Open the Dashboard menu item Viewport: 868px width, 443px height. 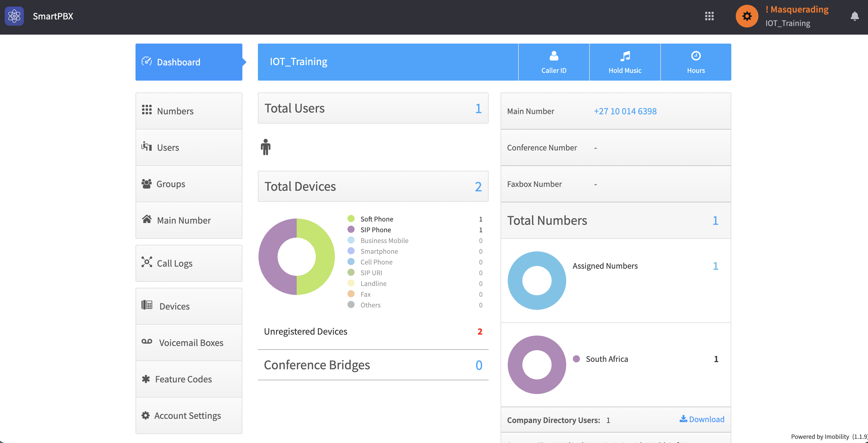tap(189, 62)
